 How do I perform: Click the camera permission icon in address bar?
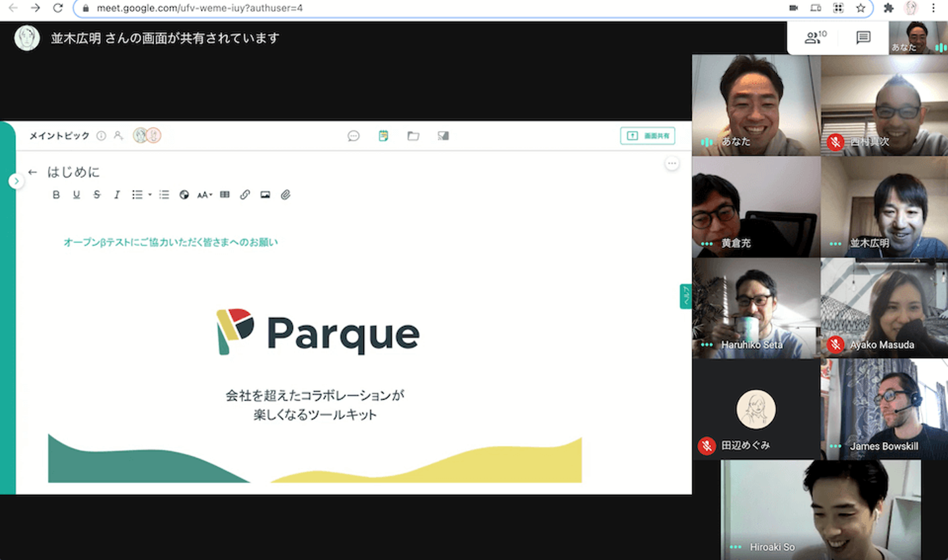pos(793,8)
